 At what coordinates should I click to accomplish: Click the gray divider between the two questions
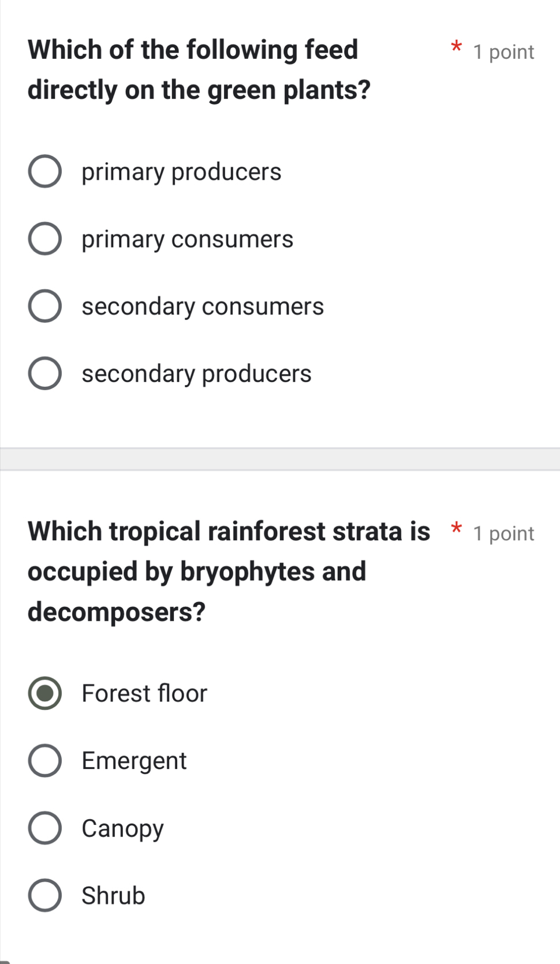280,459
